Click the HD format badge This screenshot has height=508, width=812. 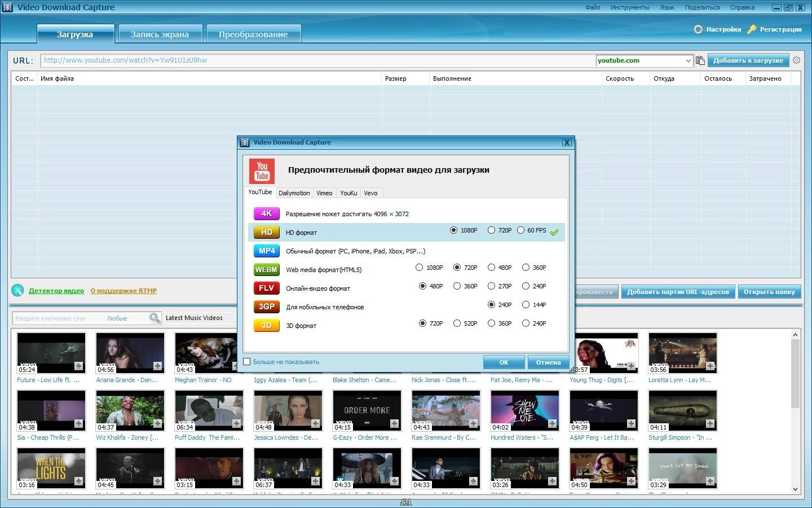[x=267, y=232]
